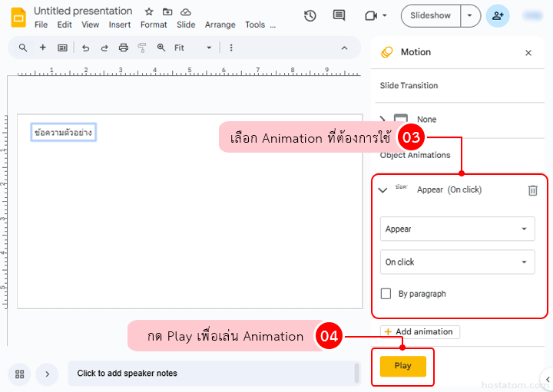Rename the Untitled presentation title
The image size is (553, 392).
[x=83, y=11]
